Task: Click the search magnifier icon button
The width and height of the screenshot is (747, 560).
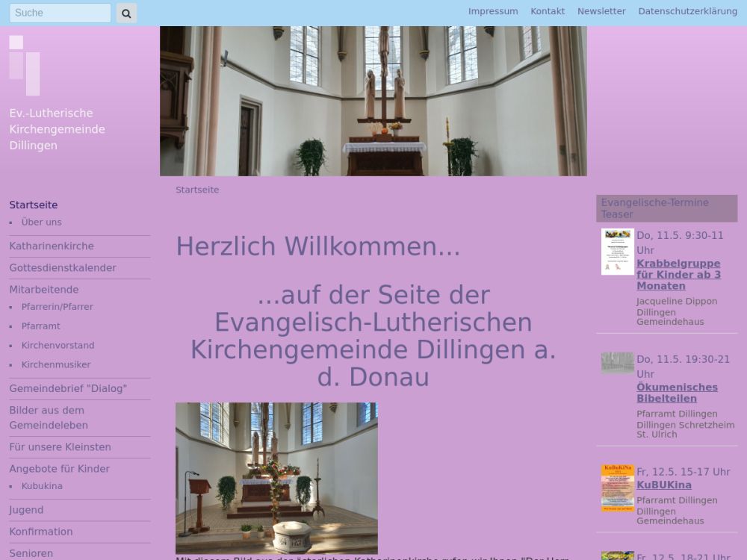Action: (x=126, y=13)
